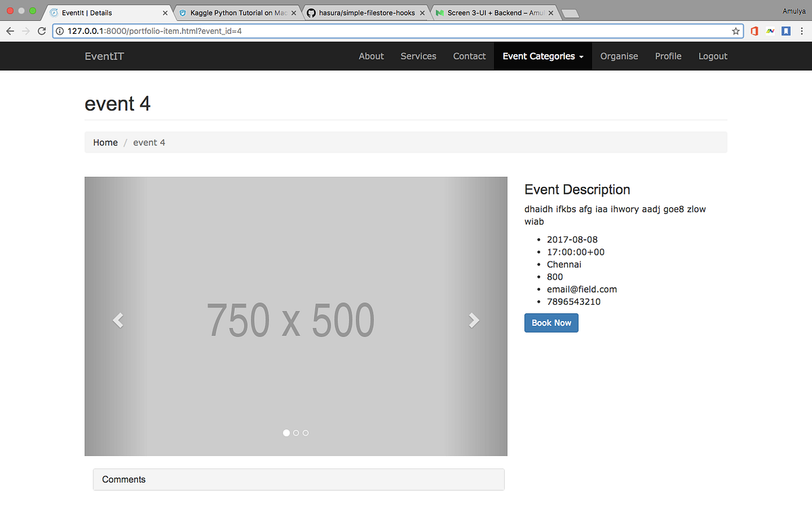Select the second carousel indicator dot
Image resolution: width=812 pixels, height=508 pixels.
point(296,432)
